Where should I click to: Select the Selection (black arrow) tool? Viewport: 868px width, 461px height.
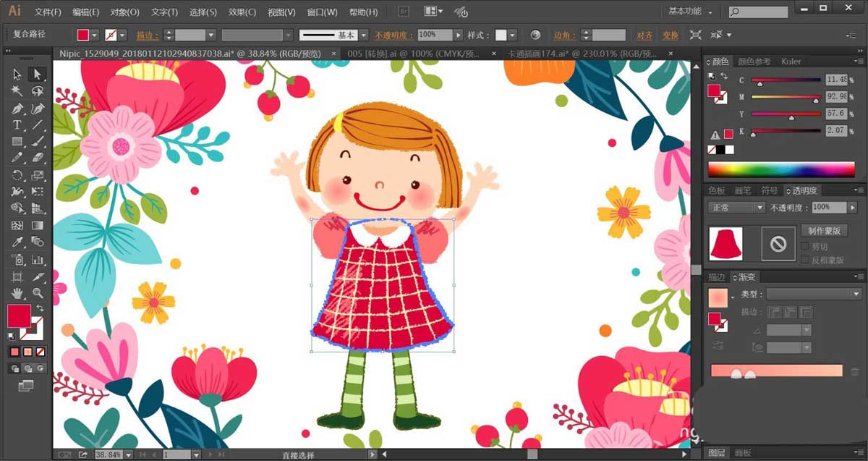[x=17, y=75]
